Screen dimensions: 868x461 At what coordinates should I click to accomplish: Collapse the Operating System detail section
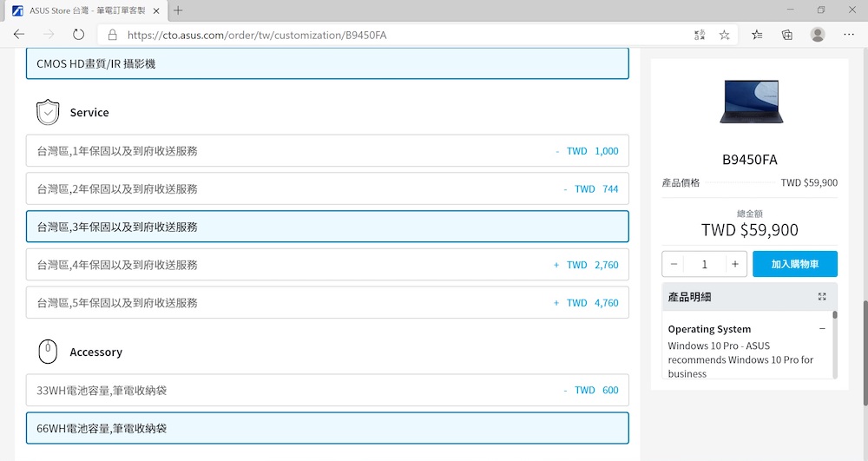pos(822,329)
